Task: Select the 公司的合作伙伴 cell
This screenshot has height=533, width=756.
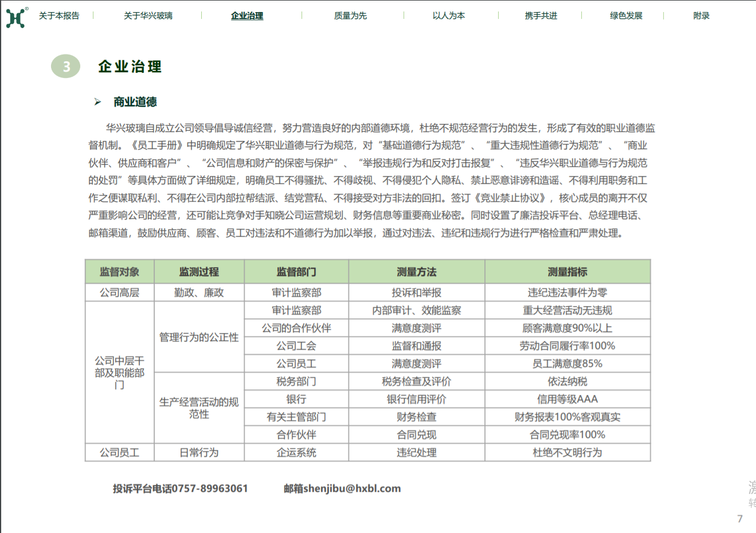Action: tap(296, 328)
